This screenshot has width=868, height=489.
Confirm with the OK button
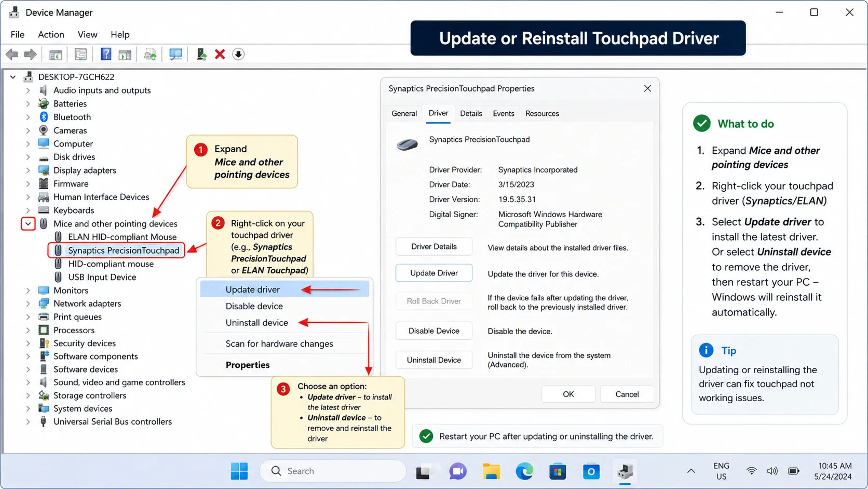point(568,394)
